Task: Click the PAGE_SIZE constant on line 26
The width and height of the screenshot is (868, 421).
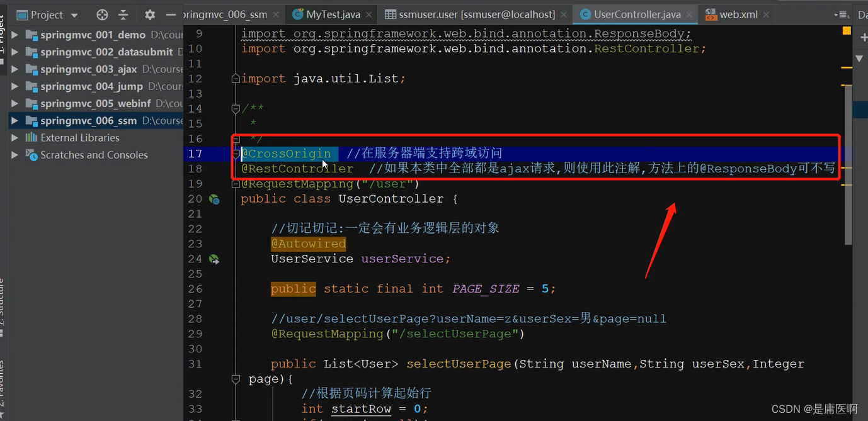Action: [x=486, y=289]
